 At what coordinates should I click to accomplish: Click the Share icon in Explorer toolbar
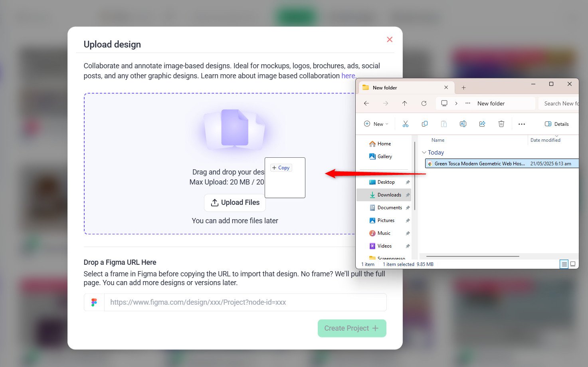[482, 124]
